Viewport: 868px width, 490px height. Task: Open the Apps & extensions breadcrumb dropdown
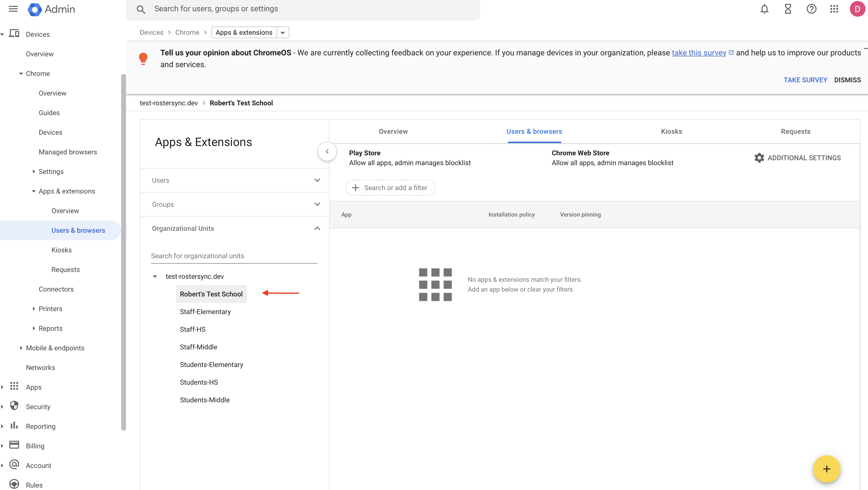click(x=283, y=32)
